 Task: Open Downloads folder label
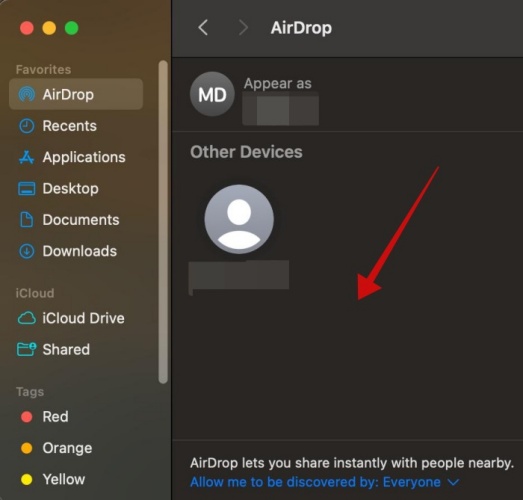[x=80, y=251]
